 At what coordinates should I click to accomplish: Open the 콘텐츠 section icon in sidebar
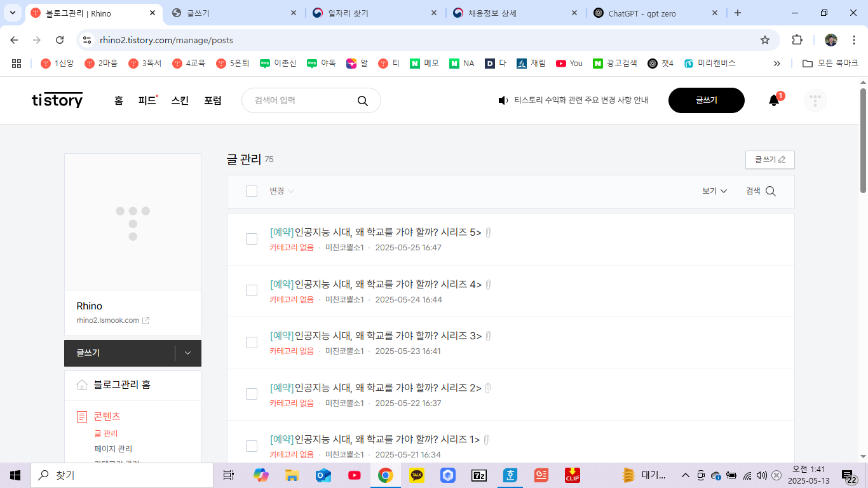tap(81, 416)
